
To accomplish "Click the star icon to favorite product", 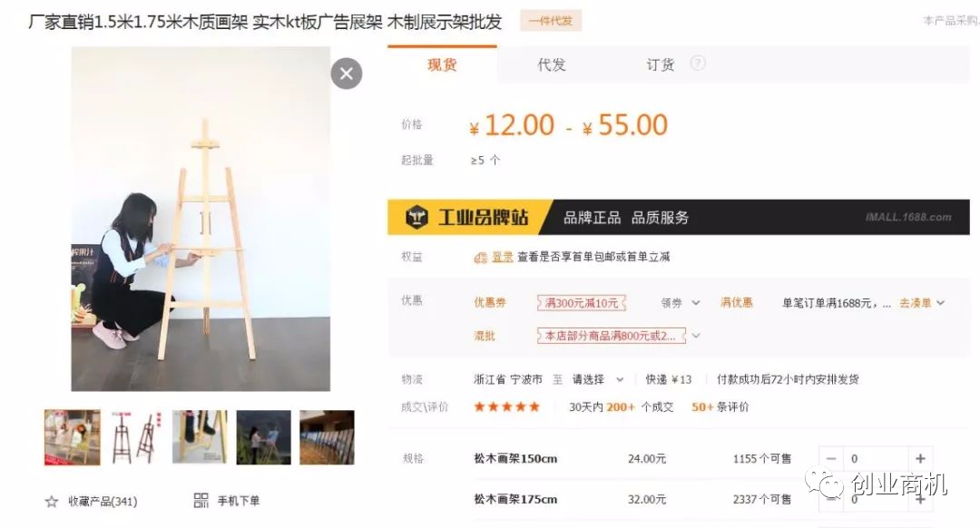I will (x=52, y=501).
